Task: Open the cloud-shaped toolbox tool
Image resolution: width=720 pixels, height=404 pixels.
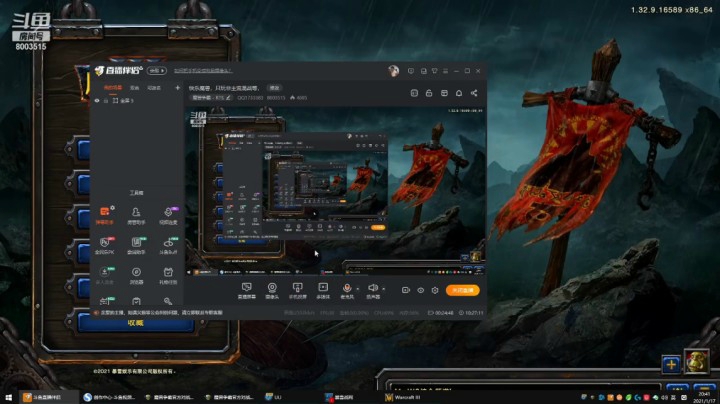Action: [168, 245]
